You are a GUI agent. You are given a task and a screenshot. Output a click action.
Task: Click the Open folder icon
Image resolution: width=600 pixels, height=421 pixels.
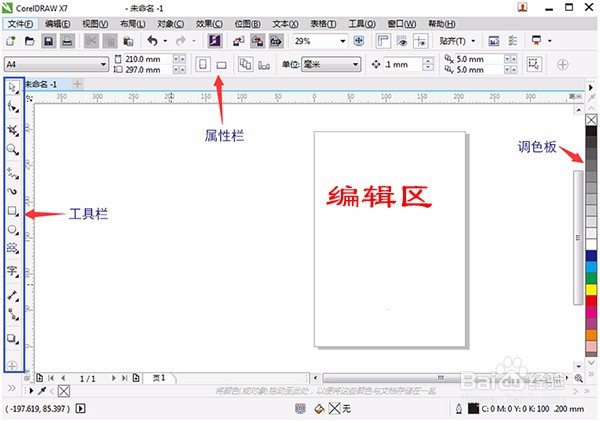pos(29,41)
